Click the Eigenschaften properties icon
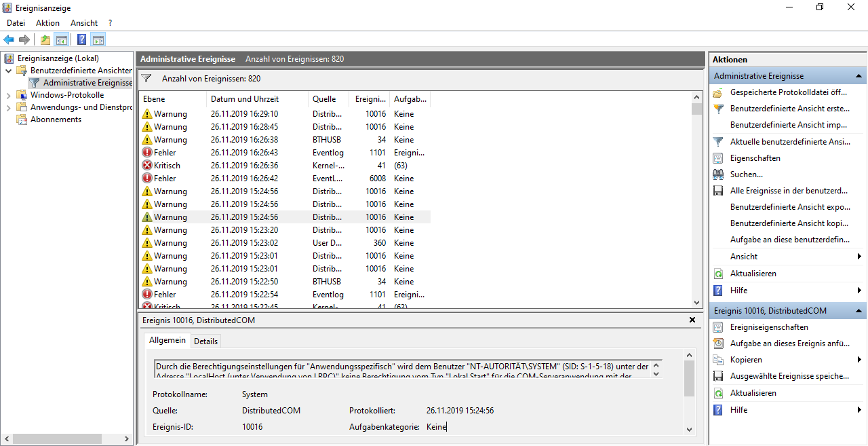Viewport: 868px width, 446px height. pos(718,158)
